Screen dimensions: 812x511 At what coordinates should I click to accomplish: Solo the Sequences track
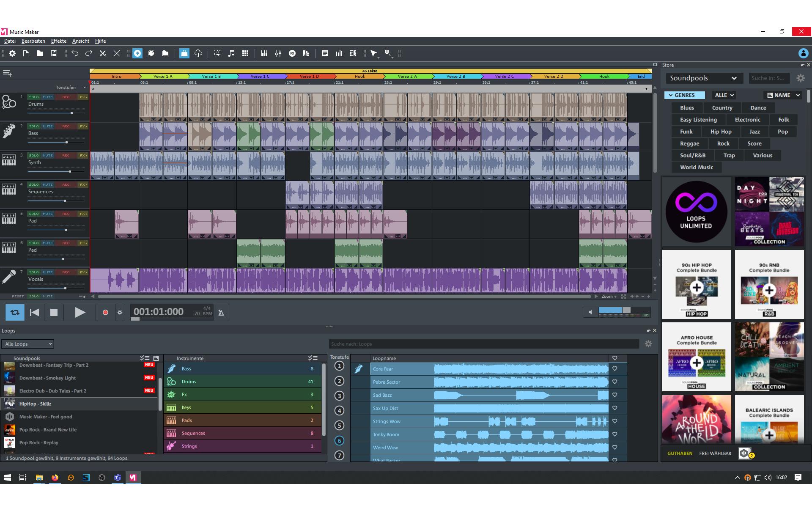34,184
